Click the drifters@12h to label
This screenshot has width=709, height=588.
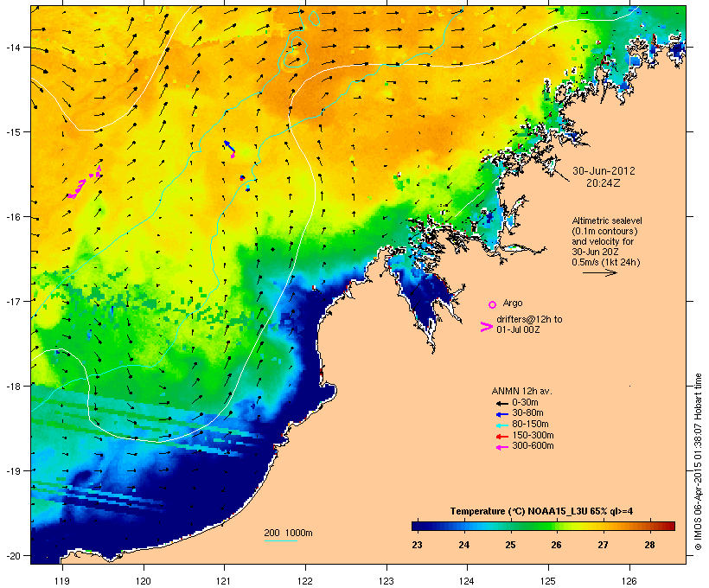click(x=529, y=319)
